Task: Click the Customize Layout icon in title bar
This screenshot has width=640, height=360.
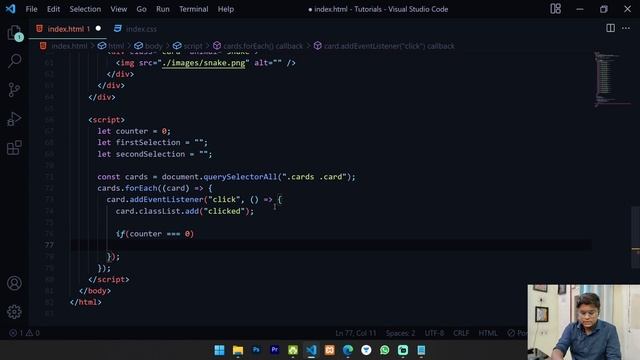Action: pos(555,9)
